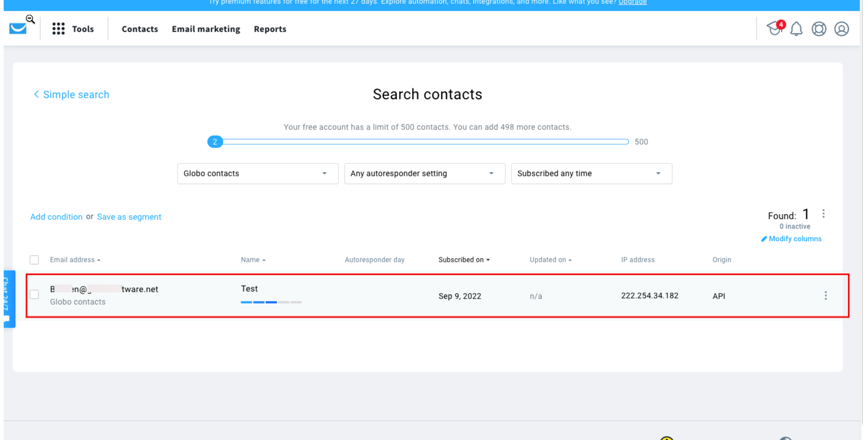Open the contact row three-dot actions menu
The width and height of the screenshot is (868, 440).
(x=825, y=296)
